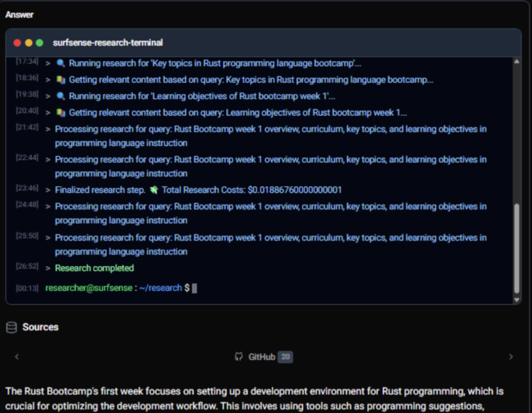Click the 'Research completed' log line

(x=94, y=268)
